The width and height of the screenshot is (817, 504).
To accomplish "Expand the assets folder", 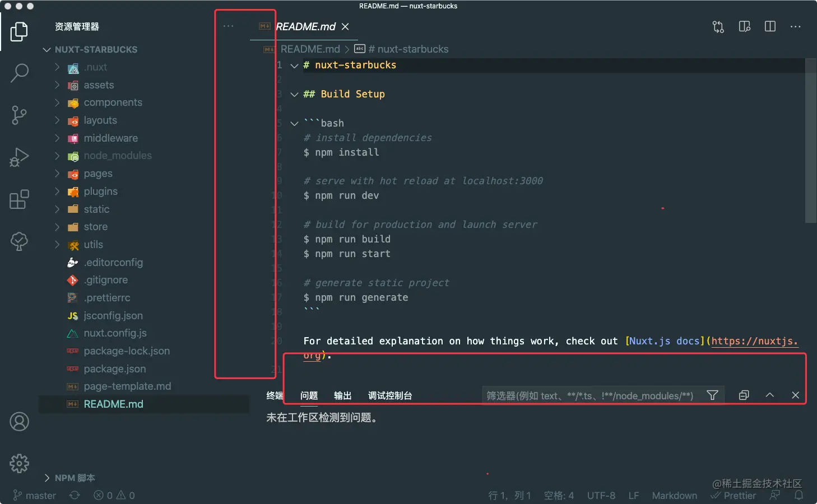I will point(57,85).
